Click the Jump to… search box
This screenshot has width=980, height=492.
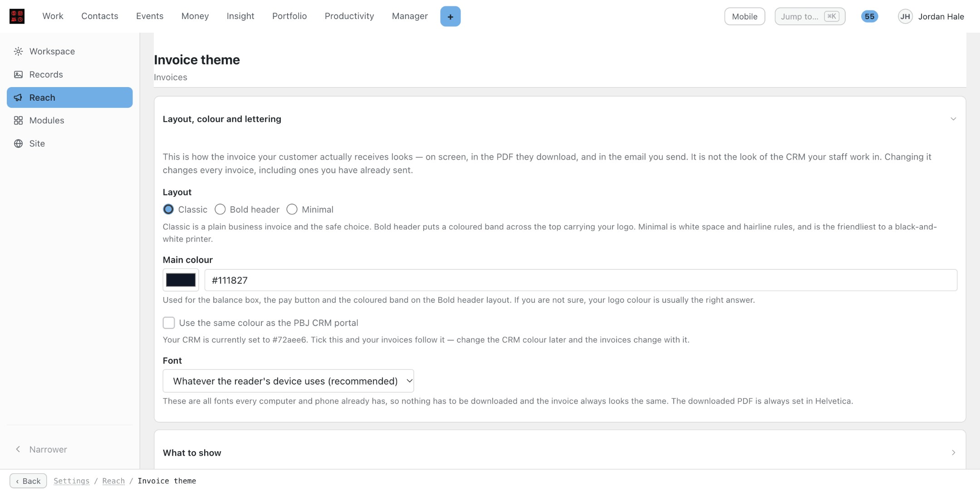click(x=810, y=16)
